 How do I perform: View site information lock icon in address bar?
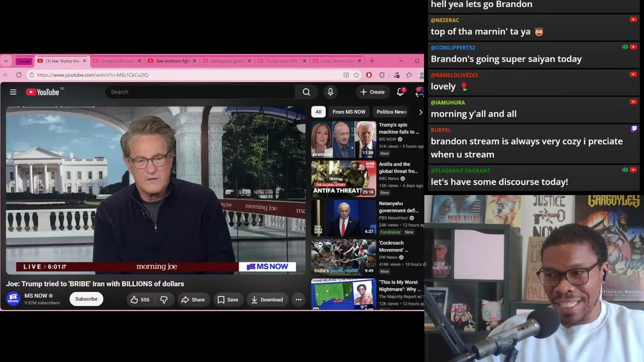(x=31, y=75)
